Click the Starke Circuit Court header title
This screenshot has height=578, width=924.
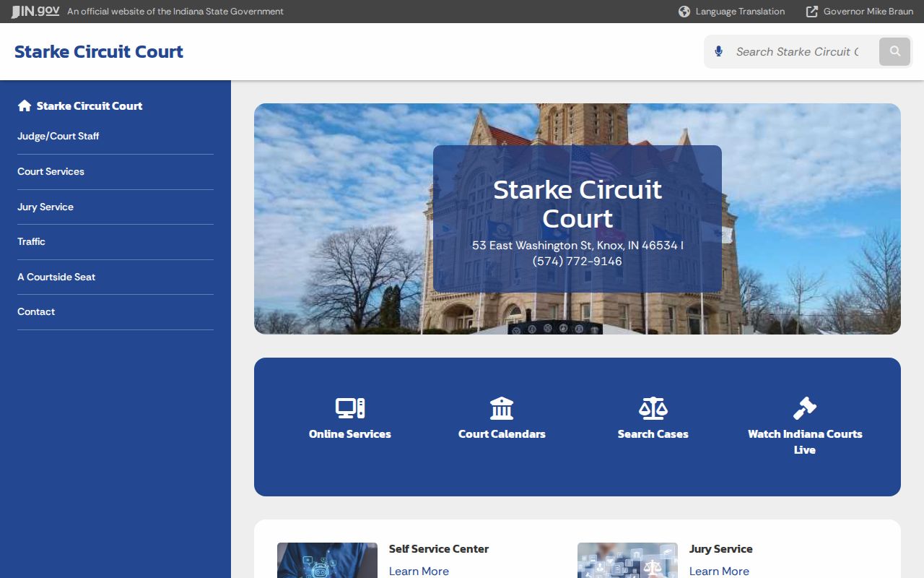coord(99,51)
